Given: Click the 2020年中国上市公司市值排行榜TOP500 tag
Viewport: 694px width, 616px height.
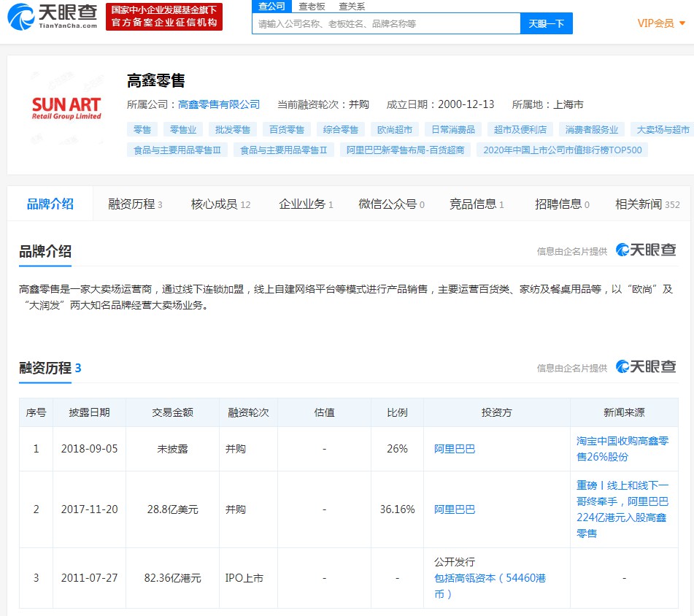Looking at the screenshot, I should coord(562,150).
